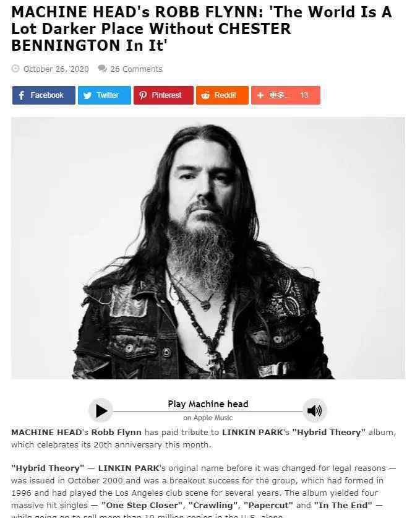Click the comments bubble icon
This screenshot has width=420, height=518.
point(102,68)
